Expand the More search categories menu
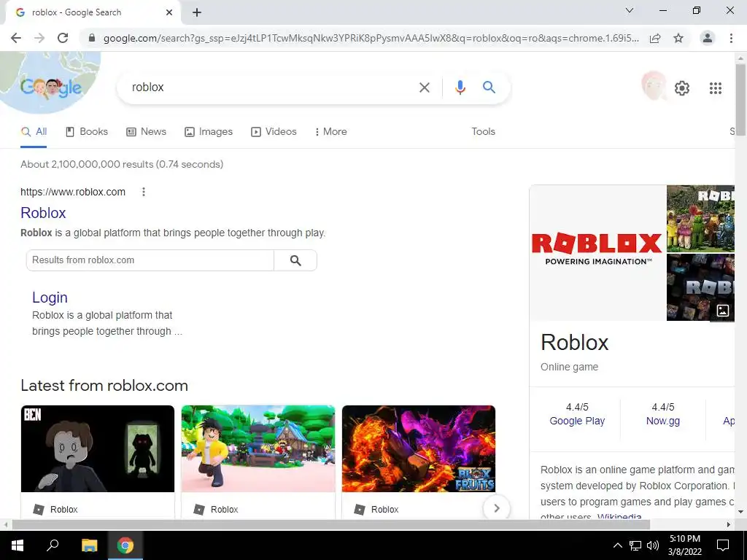This screenshot has height=560, width=747. tap(330, 132)
